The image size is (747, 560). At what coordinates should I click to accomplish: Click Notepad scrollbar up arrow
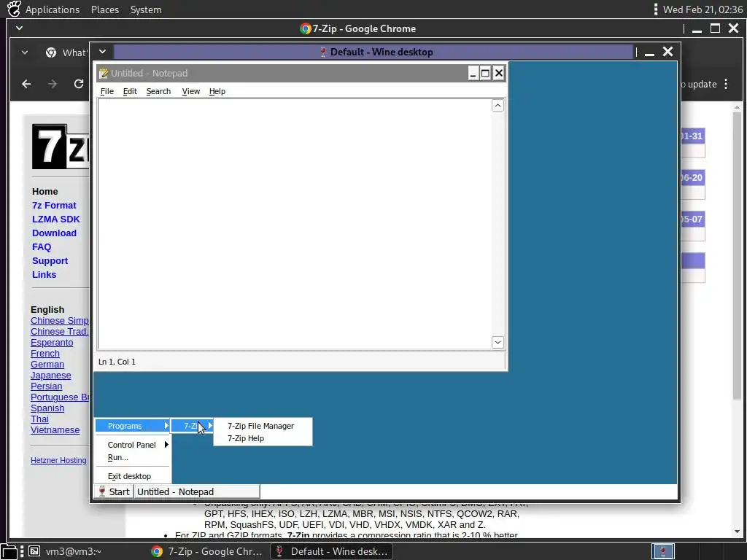[498, 105]
